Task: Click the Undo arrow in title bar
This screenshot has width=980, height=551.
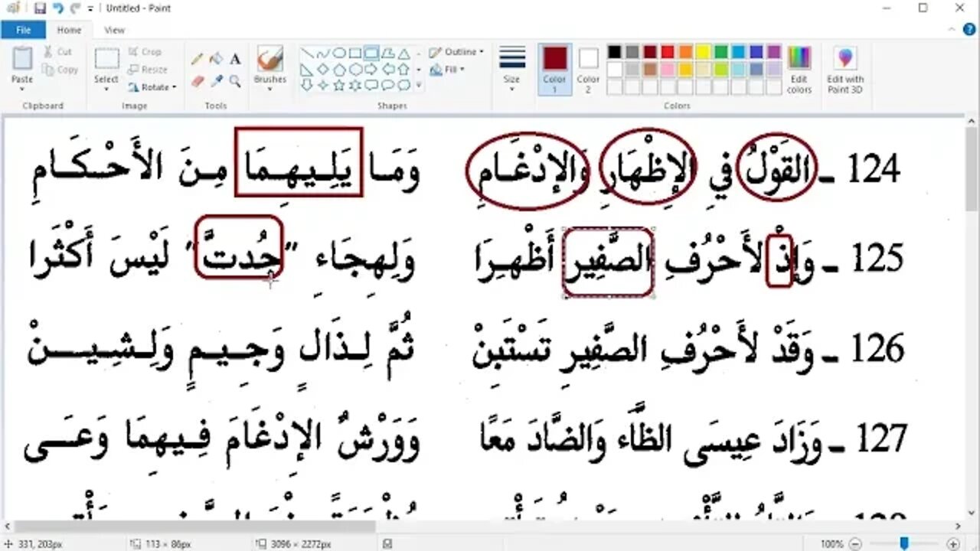Action: pyautogui.click(x=57, y=8)
